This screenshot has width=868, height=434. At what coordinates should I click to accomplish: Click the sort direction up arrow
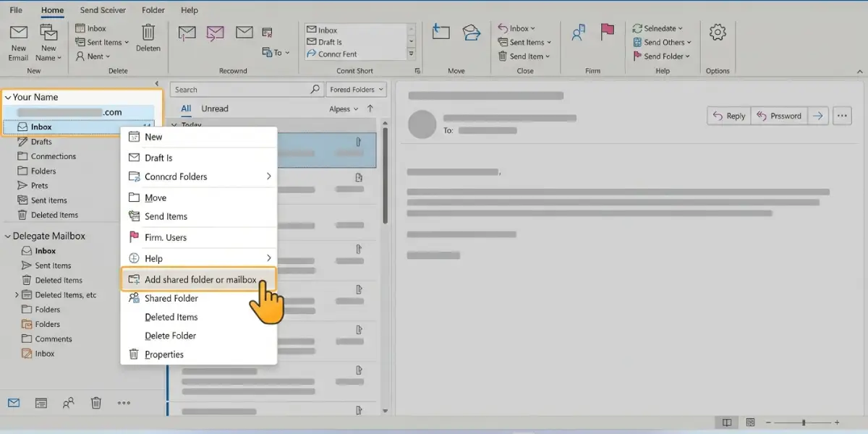[x=370, y=109]
